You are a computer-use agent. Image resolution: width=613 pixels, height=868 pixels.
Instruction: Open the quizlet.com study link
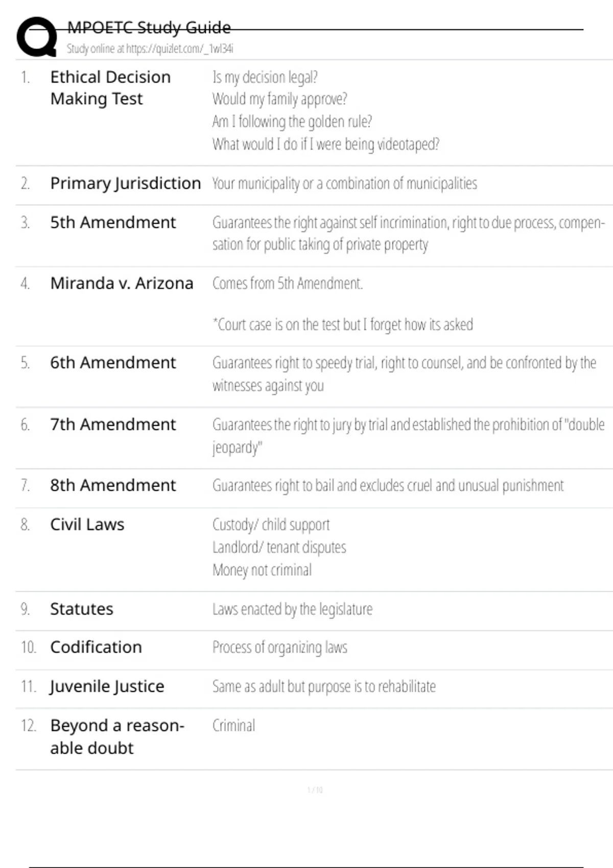[x=150, y=49]
